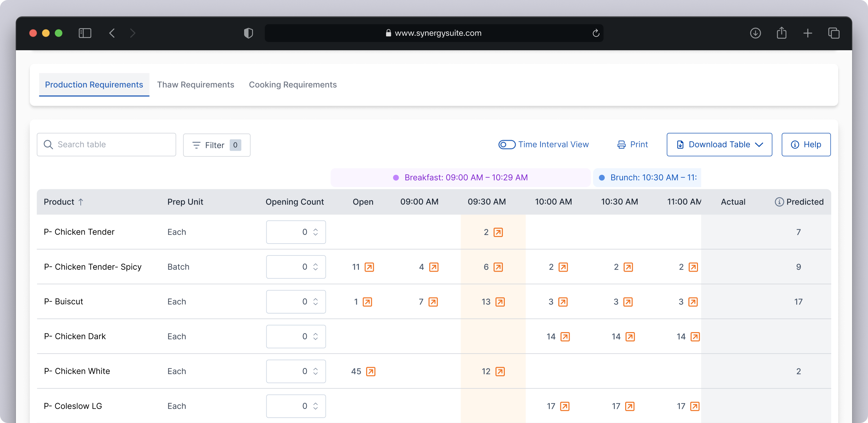Click the 09:30 AM column header
Viewport: 868px width, 423px height.
click(487, 202)
